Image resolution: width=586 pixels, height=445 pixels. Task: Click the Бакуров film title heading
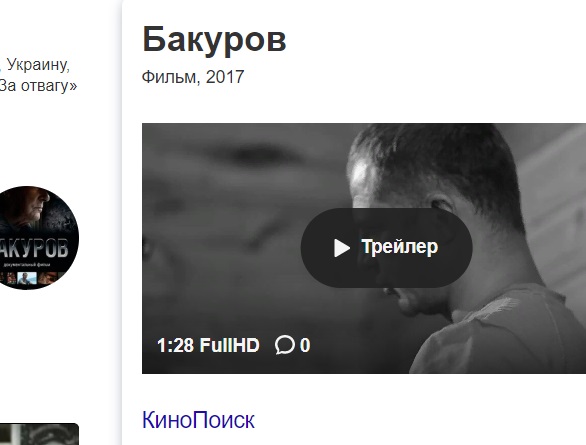pos(214,39)
